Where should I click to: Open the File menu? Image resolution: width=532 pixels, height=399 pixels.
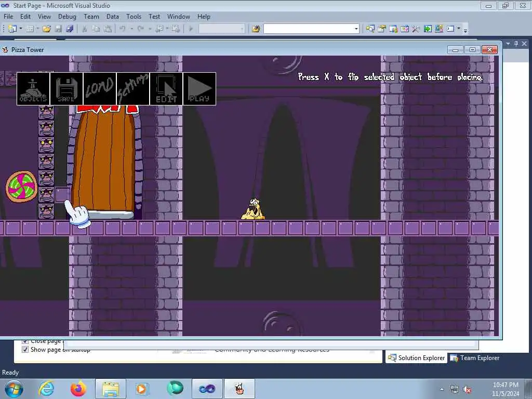[8, 17]
